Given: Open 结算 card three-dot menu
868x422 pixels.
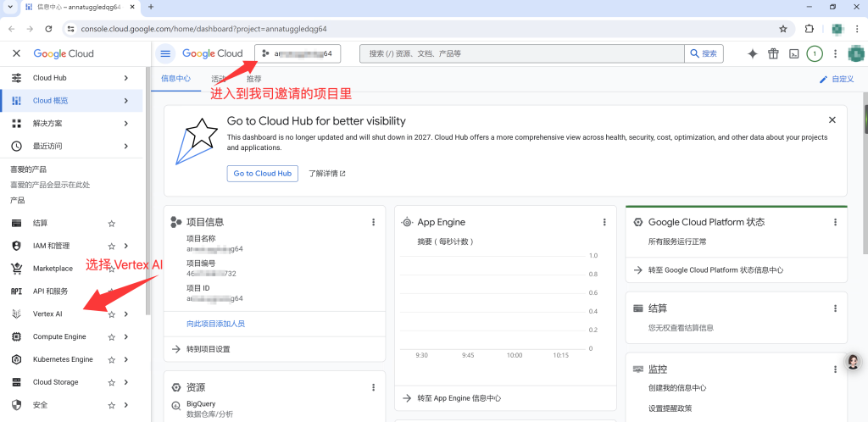Looking at the screenshot, I should 835,308.
